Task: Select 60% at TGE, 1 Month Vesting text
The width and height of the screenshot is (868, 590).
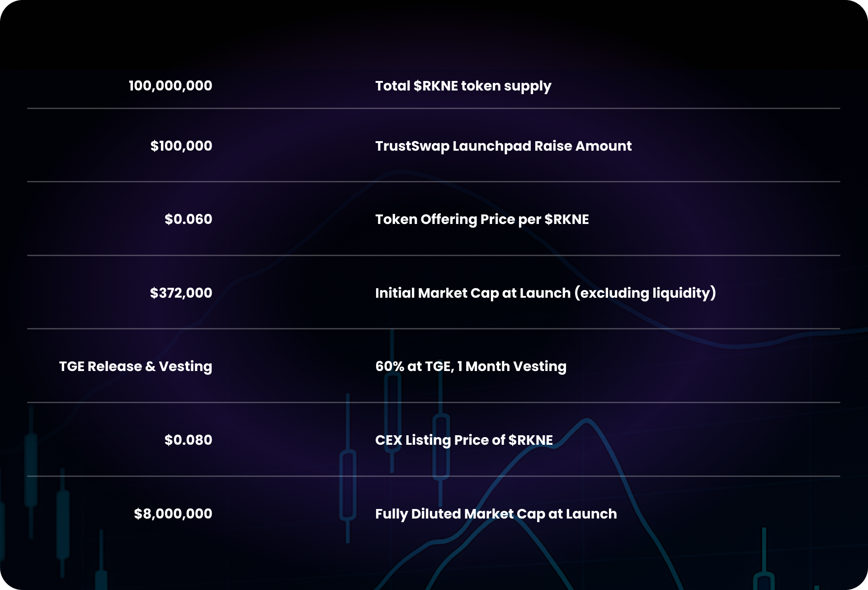Action: [471, 366]
